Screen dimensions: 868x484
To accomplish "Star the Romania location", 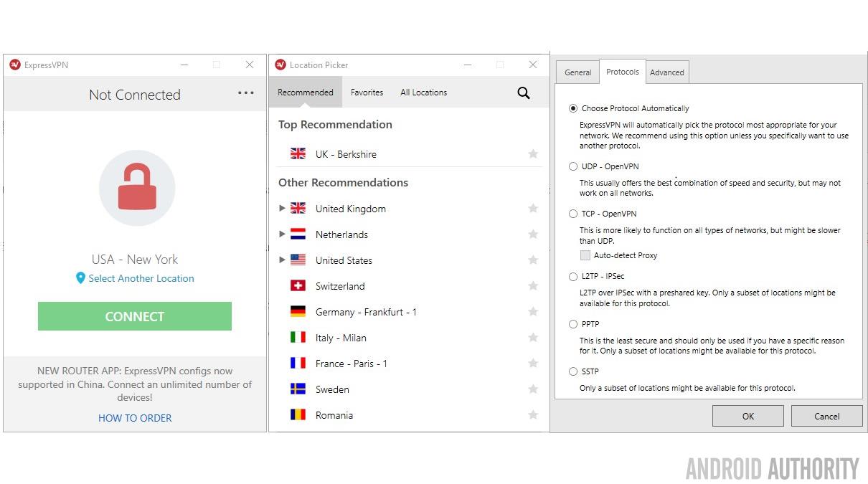I will (533, 414).
